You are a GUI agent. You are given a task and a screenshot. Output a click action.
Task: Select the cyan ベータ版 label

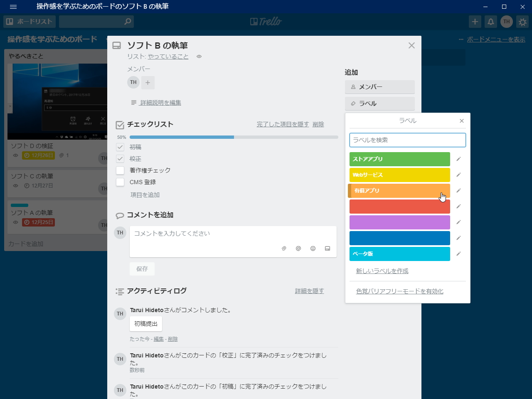(x=400, y=254)
